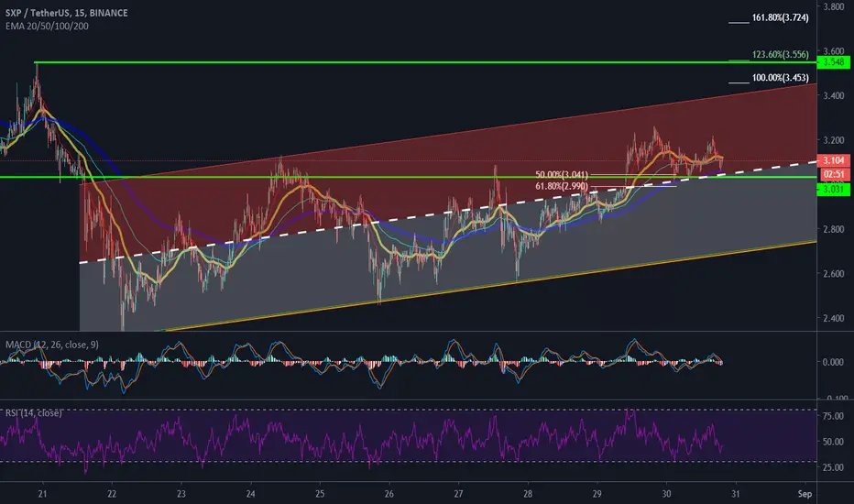Click the date 29 on time axis
The height and width of the screenshot is (504, 854).
point(597,494)
